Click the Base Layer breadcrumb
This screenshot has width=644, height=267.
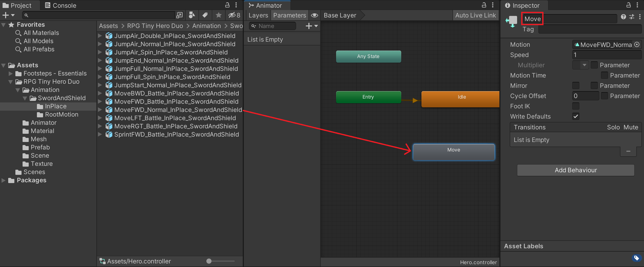(x=340, y=15)
